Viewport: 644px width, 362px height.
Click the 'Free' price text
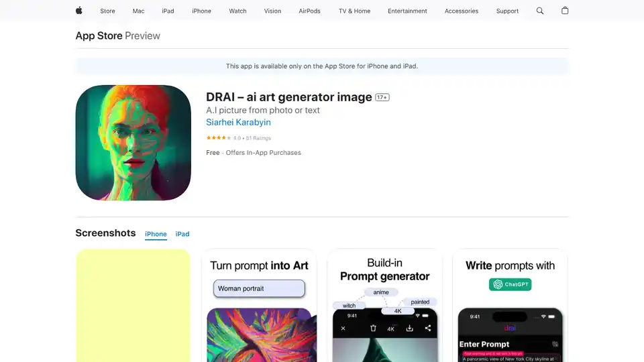click(213, 153)
